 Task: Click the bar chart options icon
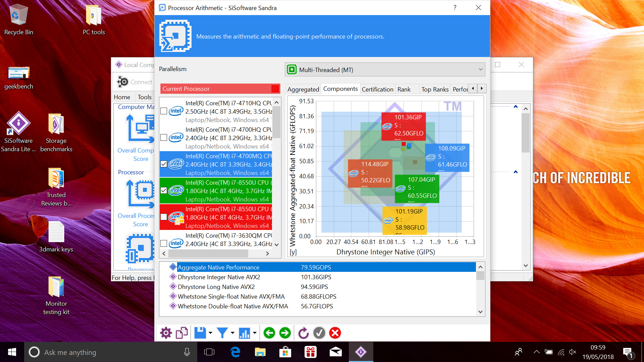(x=244, y=333)
